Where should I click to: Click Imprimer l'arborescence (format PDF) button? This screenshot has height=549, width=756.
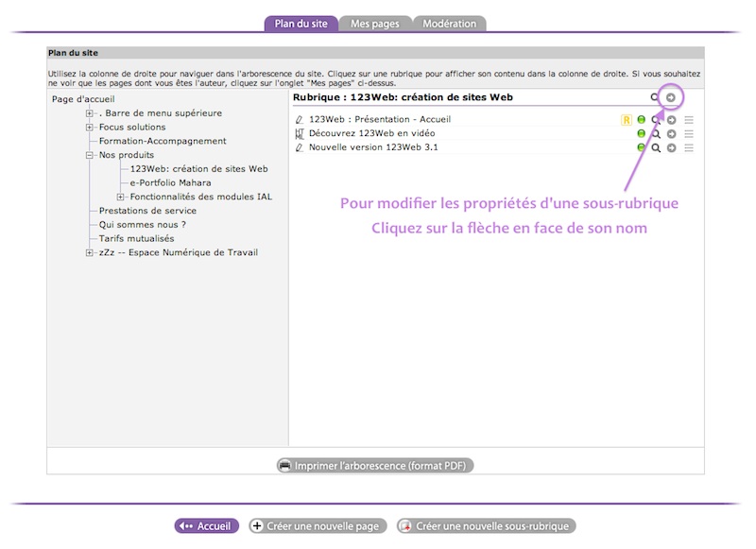[374, 466]
